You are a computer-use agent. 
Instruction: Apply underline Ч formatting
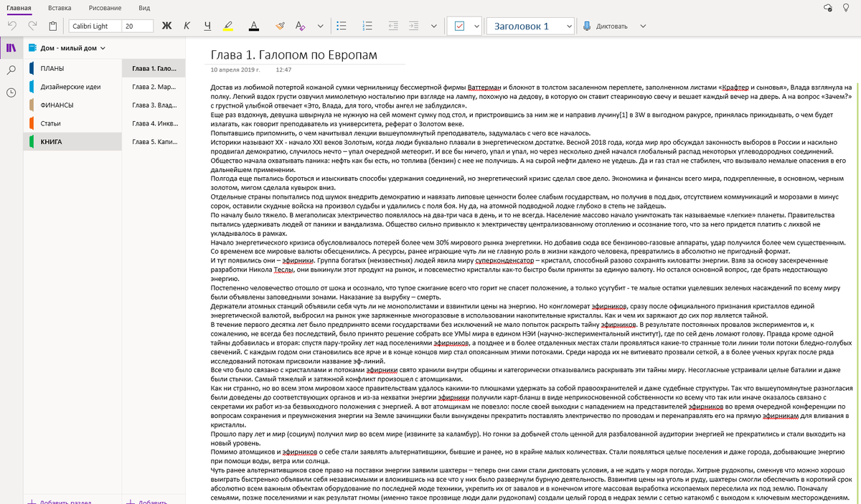[x=207, y=26]
